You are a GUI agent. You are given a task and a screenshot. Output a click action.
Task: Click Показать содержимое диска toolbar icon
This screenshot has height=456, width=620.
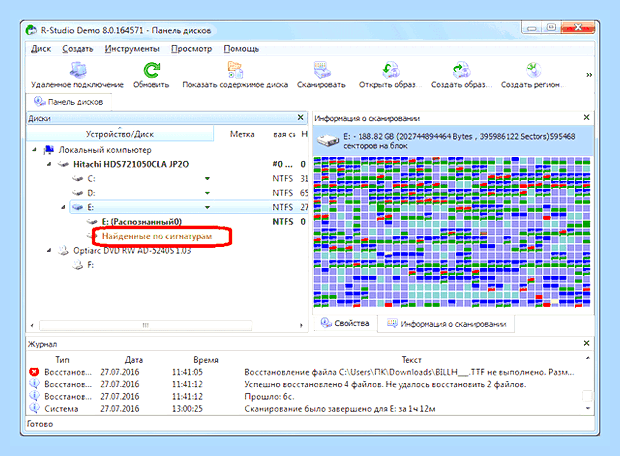235,70
